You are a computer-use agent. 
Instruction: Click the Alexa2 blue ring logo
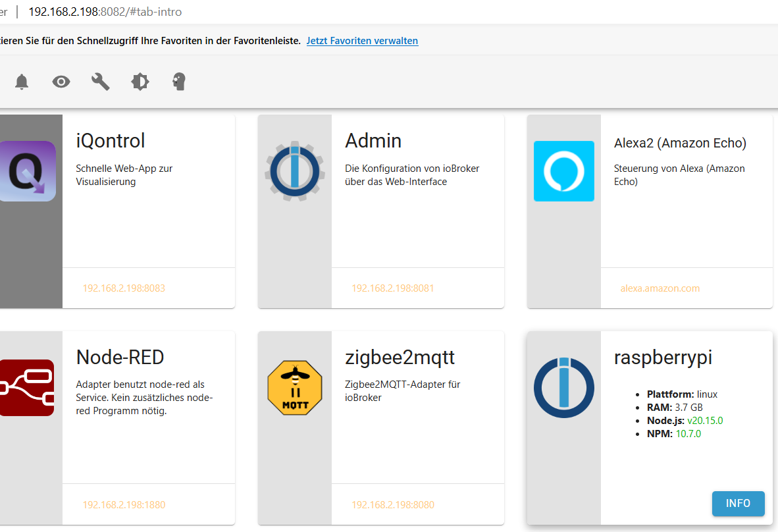(563, 171)
